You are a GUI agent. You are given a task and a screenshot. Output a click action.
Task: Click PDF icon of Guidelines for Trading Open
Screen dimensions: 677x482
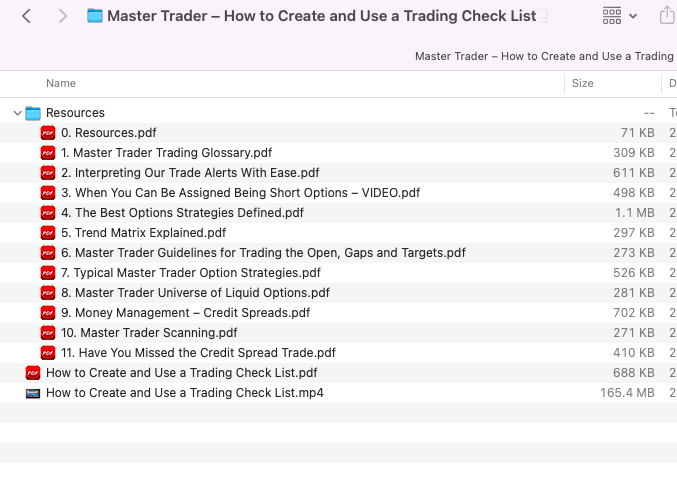[x=48, y=253]
